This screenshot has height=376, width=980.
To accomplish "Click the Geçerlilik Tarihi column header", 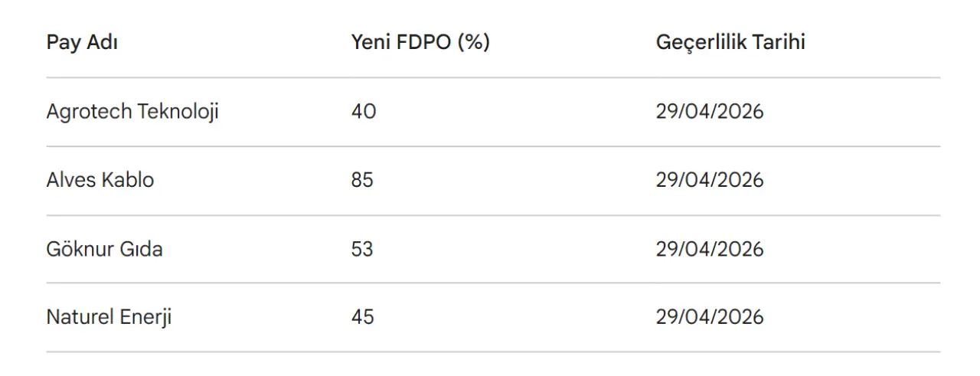I will (730, 42).
